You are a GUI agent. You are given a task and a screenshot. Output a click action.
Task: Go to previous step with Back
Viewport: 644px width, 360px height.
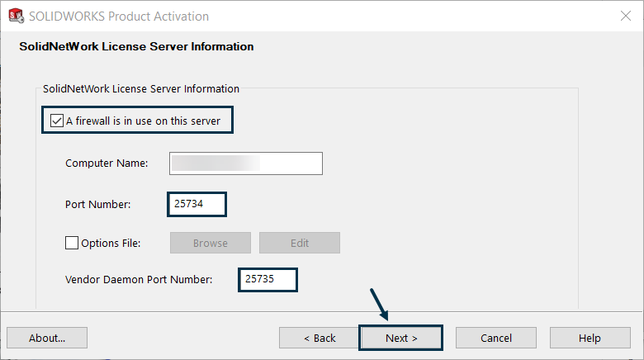click(320, 338)
